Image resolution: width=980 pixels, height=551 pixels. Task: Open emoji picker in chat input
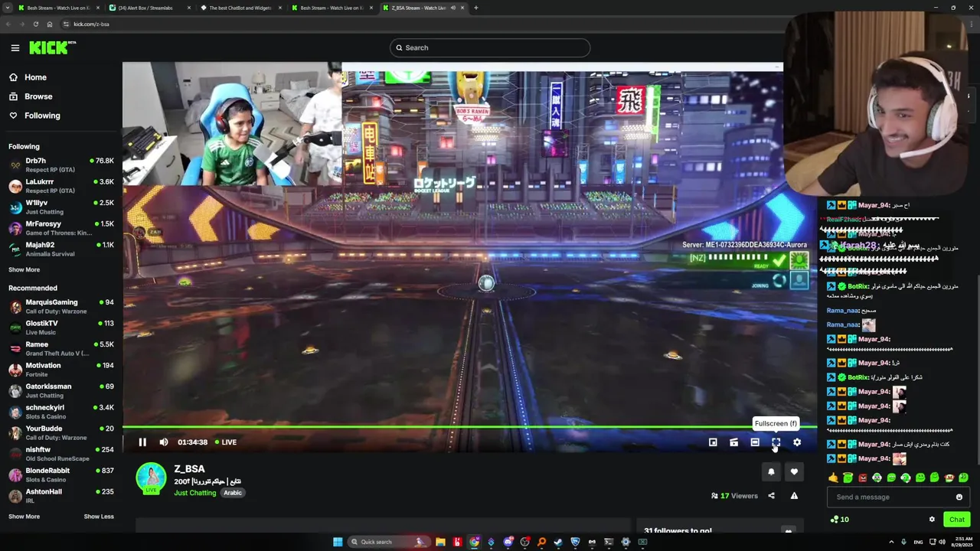click(959, 497)
